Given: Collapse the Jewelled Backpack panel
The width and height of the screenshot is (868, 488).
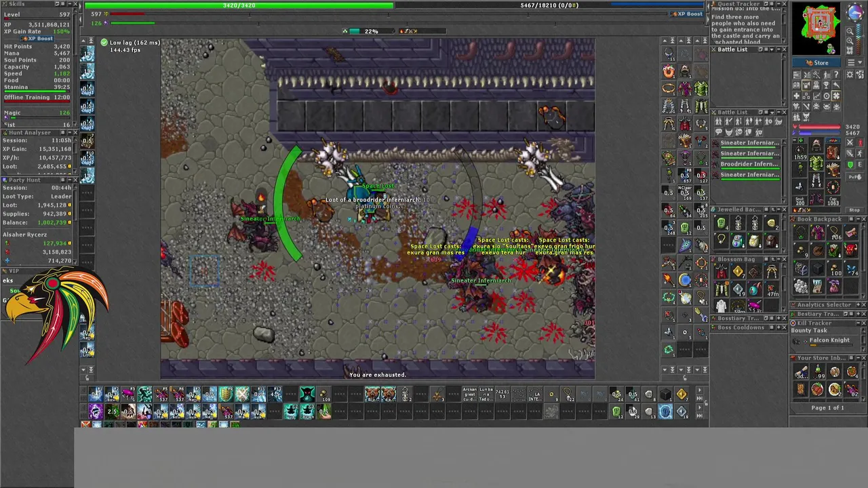Looking at the screenshot, I should [778, 209].
